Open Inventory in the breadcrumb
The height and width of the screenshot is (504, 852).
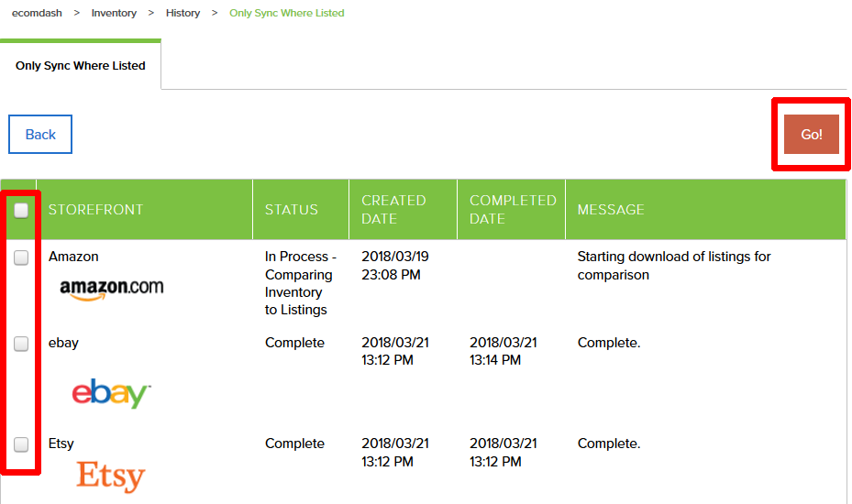(114, 13)
